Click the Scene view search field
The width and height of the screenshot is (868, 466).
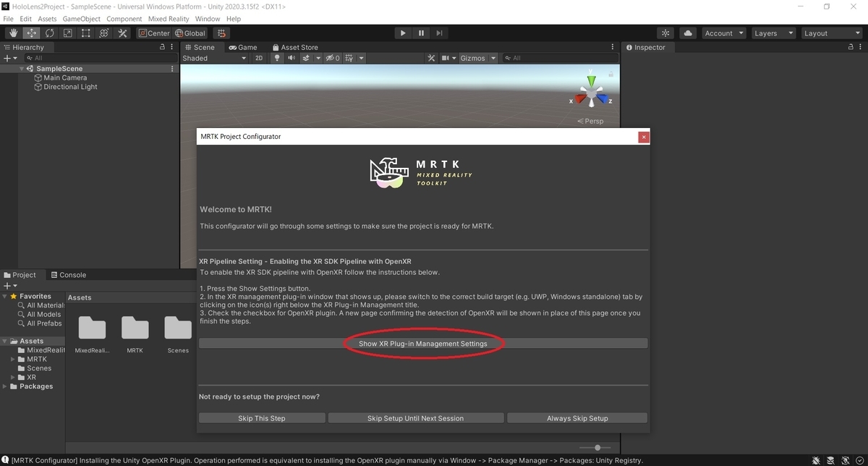pyautogui.click(x=559, y=58)
